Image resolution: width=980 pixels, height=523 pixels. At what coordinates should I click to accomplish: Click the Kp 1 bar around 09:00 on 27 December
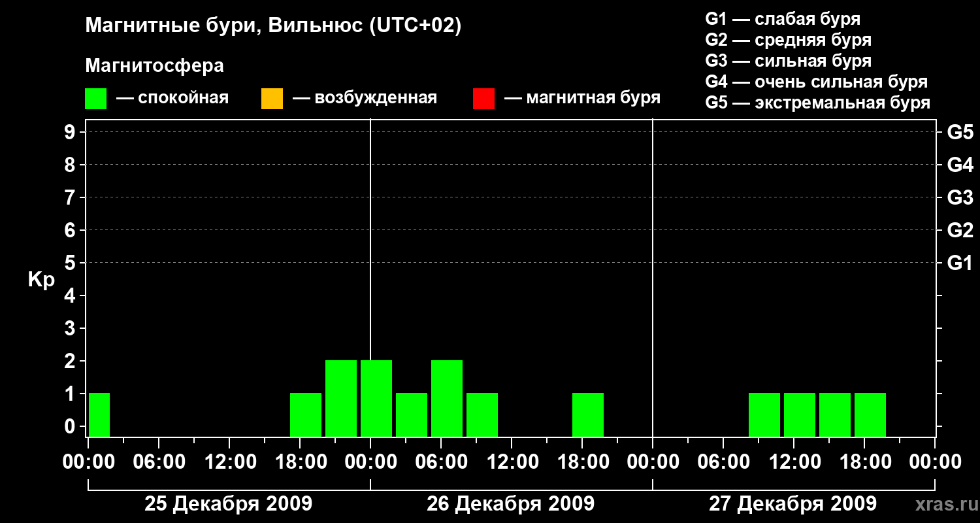764,414
